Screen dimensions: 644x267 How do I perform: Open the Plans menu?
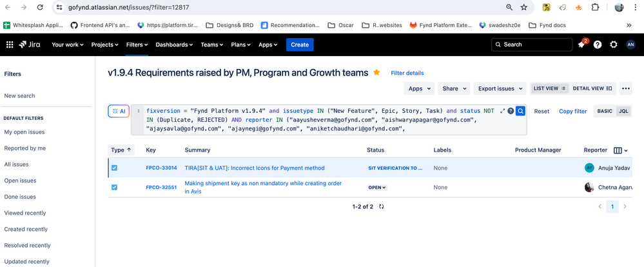tap(242, 44)
